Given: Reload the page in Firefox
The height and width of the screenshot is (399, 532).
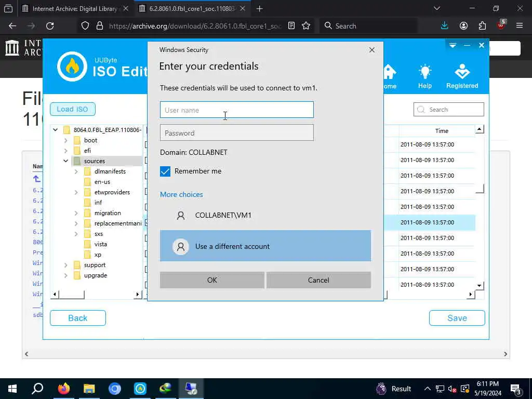Looking at the screenshot, I should [50, 26].
